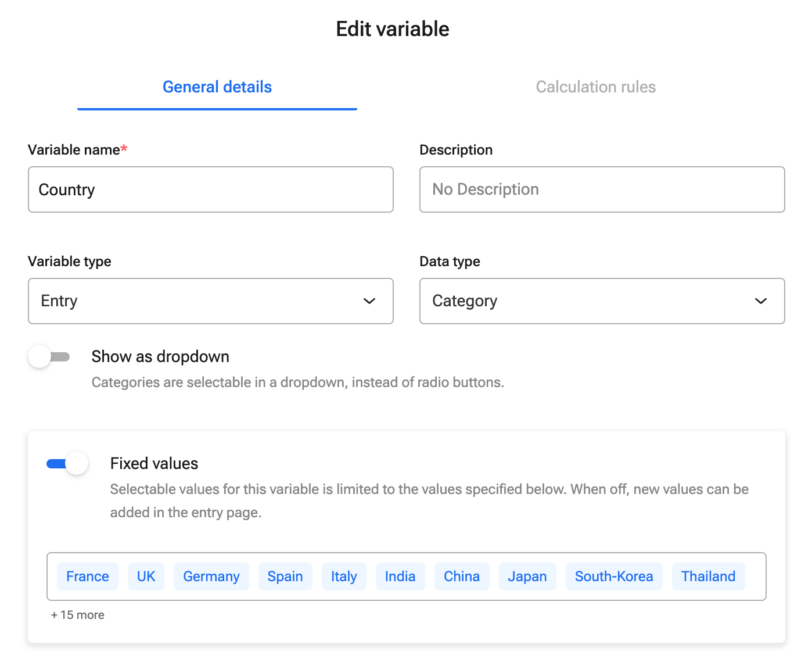The image size is (812, 666).
Task: Click the chevron arrow next to Category
Action: (761, 301)
